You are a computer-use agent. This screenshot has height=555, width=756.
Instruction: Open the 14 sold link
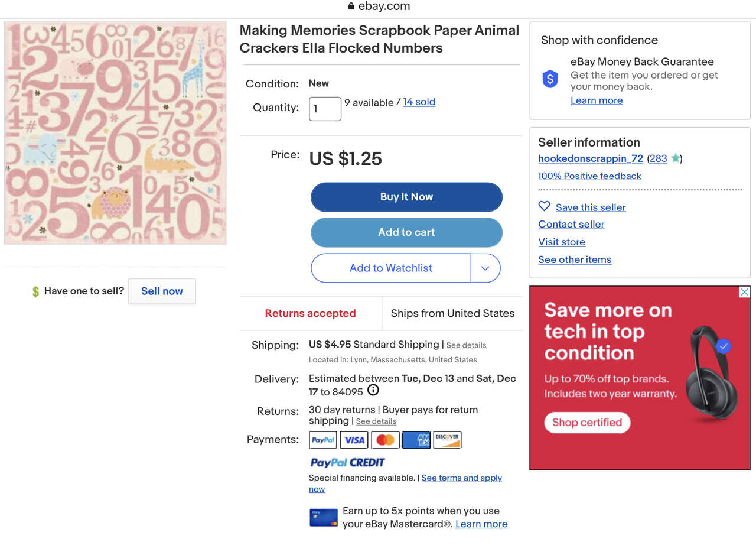point(419,102)
